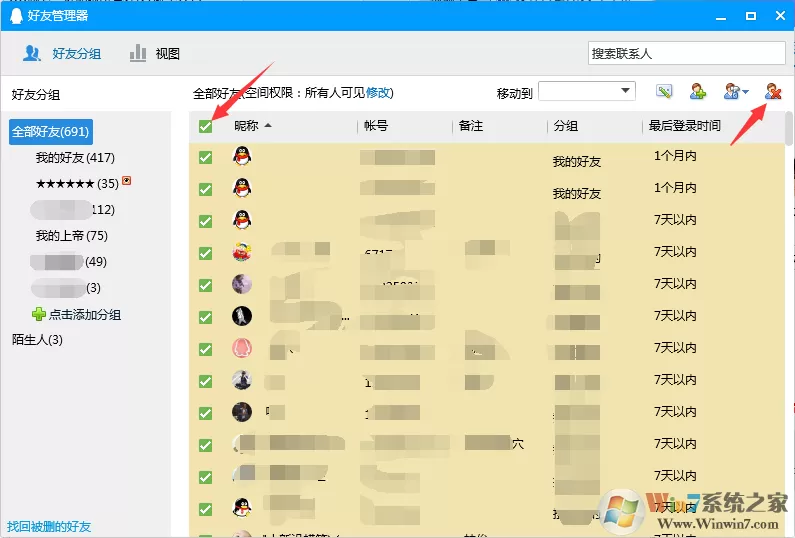
Task: Select 陌生人(3) group
Action: pyautogui.click(x=37, y=340)
